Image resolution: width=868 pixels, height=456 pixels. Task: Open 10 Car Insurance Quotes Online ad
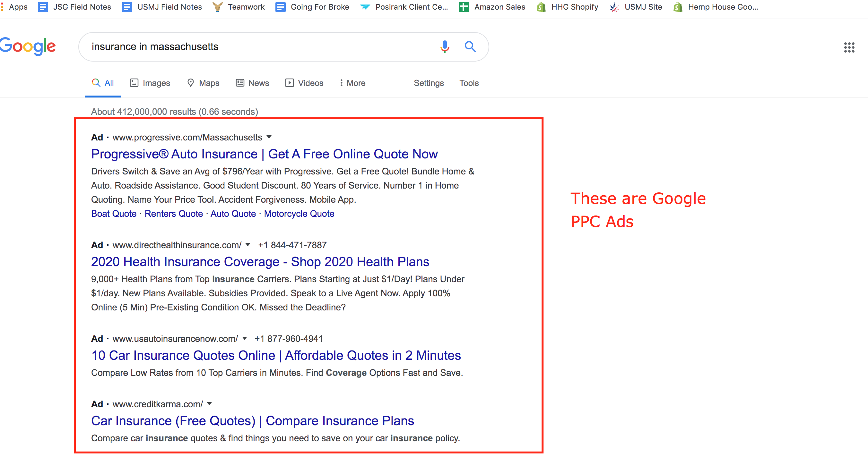pos(276,355)
